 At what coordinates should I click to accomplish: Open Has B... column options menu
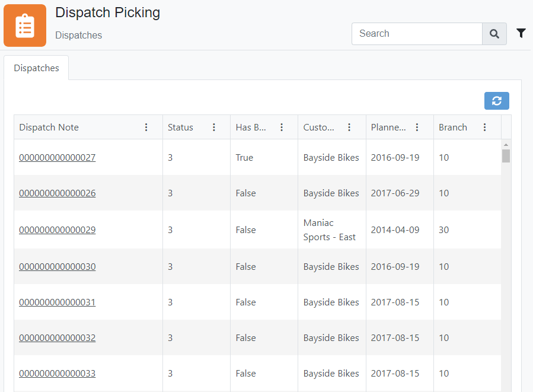pos(282,128)
